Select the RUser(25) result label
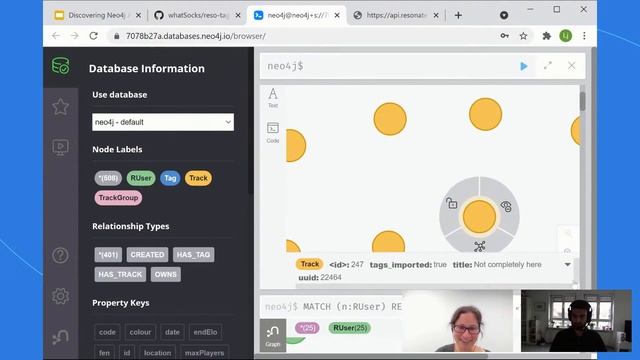This screenshot has height=360, width=640. coord(350,328)
